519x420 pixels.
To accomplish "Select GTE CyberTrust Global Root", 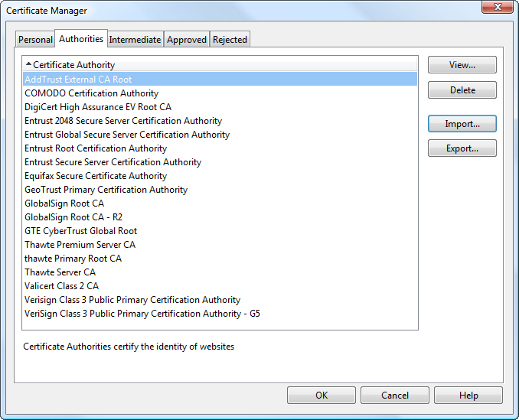I will [x=220, y=231].
